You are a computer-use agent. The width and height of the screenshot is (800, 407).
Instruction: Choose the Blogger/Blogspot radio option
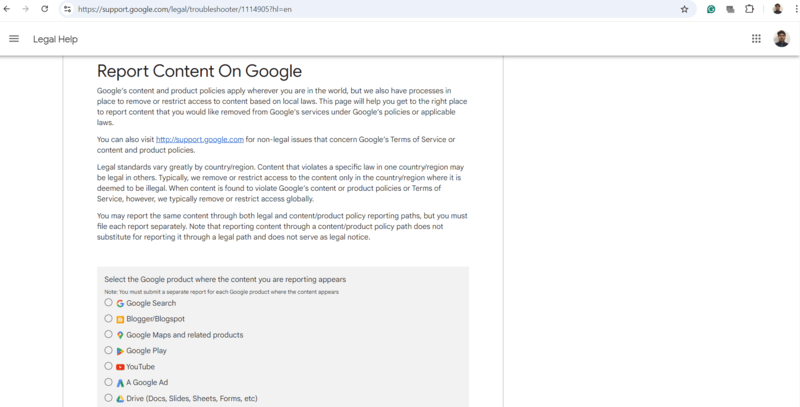pyautogui.click(x=108, y=319)
